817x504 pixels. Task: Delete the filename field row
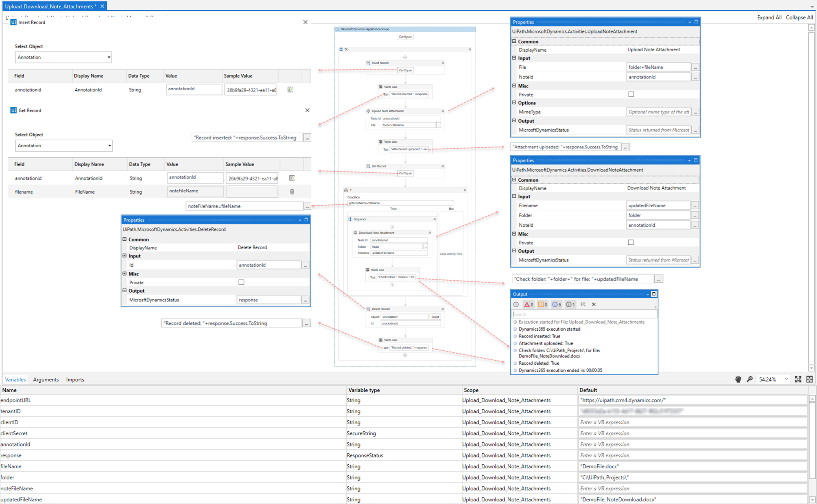tap(292, 192)
